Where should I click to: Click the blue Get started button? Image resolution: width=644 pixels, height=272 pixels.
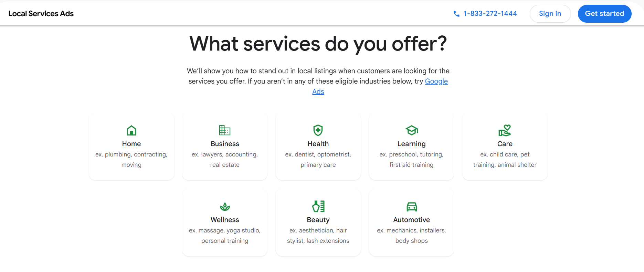(x=604, y=14)
